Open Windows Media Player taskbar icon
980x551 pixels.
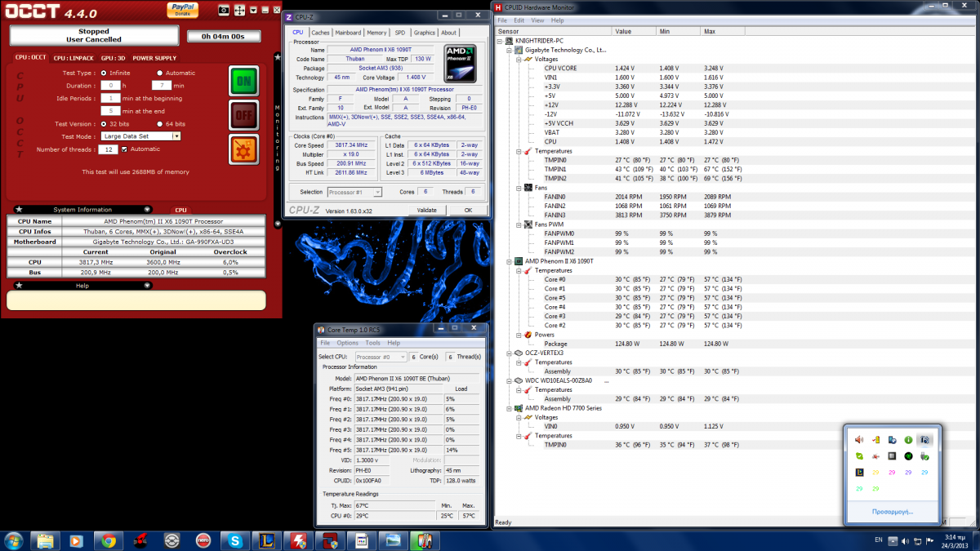click(x=77, y=540)
